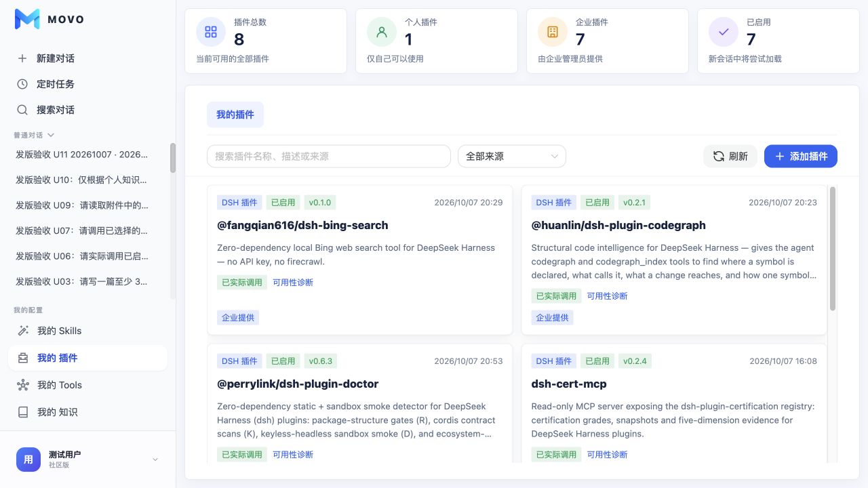Click the plugin icon beside 我的 插件
This screenshot has height=488, width=868.
pyautogui.click(x=23, y=358)
